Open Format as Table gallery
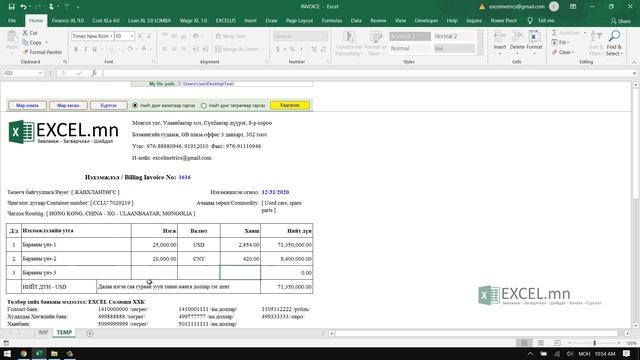 pos(375,43)
